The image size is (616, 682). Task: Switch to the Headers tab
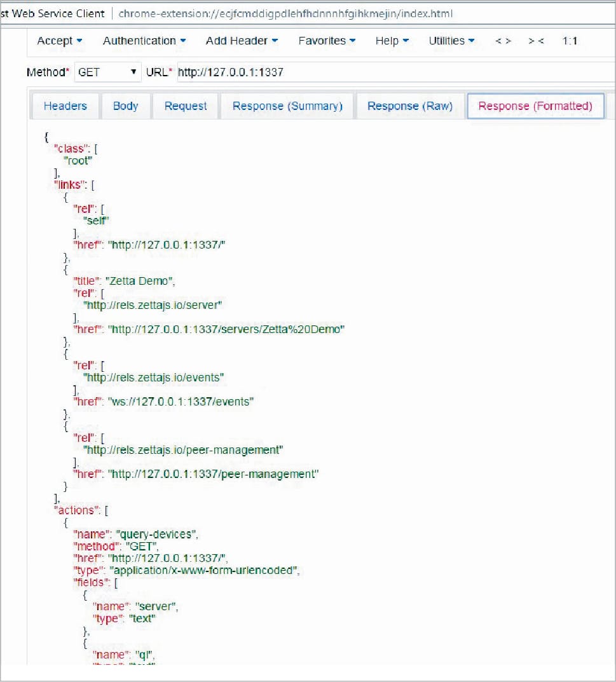65,106
